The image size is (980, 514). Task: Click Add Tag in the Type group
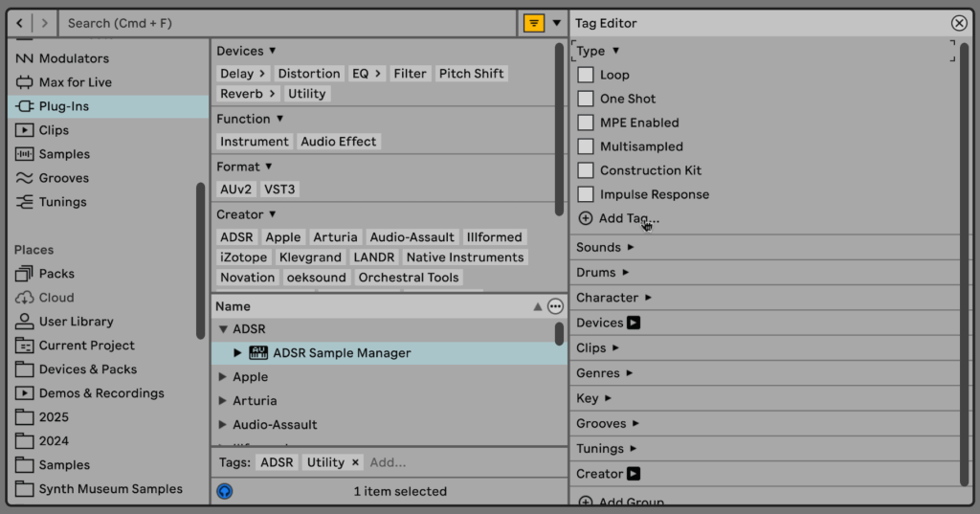tap(619, 218)
